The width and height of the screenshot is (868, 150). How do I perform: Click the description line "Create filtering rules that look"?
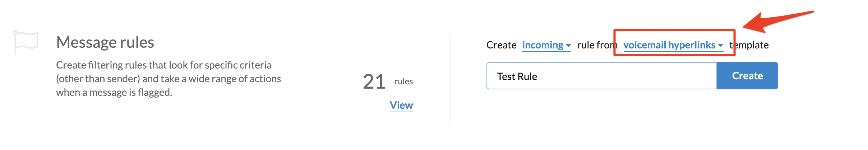coord(164,65)
